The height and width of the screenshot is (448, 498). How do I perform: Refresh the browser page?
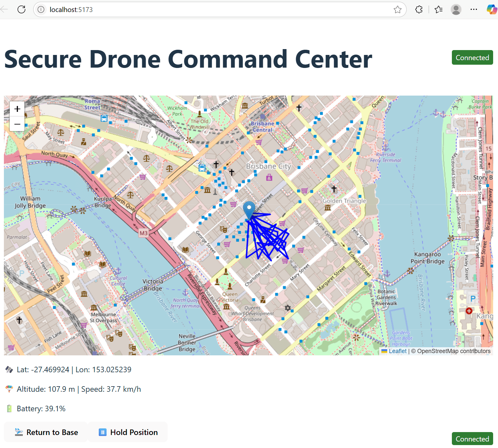pos(21,9)
